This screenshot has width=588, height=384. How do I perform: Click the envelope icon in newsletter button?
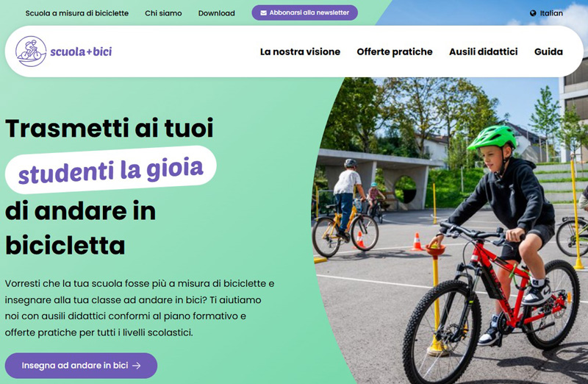[x=264, y=13]
